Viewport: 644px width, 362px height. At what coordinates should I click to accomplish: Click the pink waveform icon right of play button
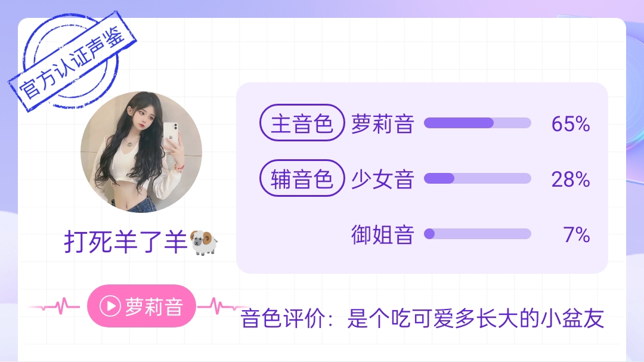pos(222,306)
